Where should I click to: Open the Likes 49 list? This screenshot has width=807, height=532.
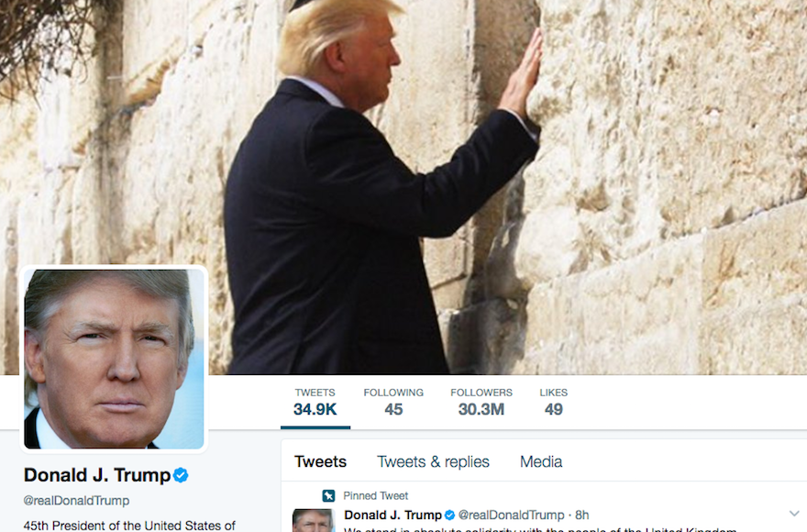(x=553, y=403)
